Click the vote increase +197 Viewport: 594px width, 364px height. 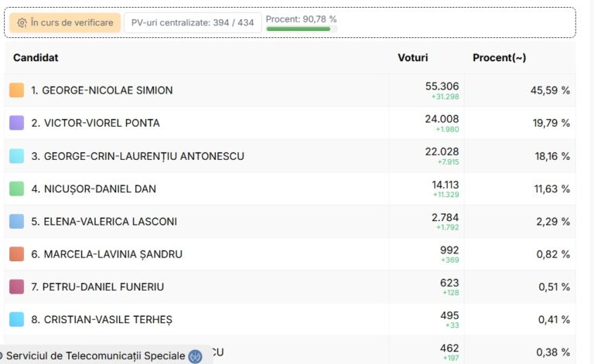[x=450, y=358]
